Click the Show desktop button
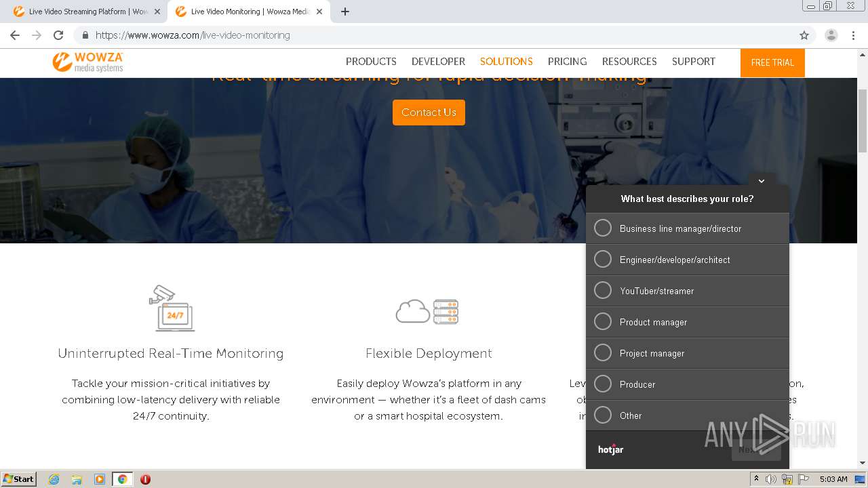This screenshot has height=488, width=868. [x=861, y=479]
